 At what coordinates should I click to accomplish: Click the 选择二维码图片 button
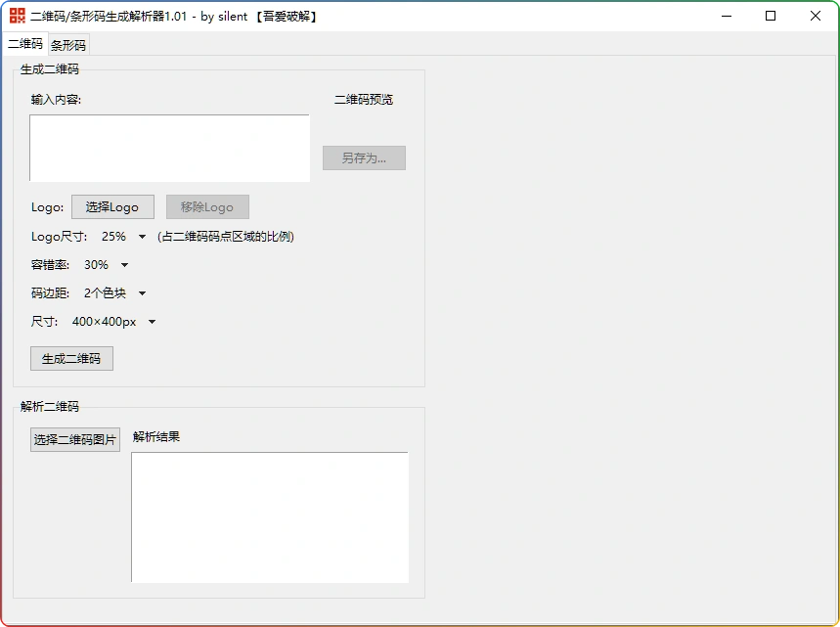(74, 438)
